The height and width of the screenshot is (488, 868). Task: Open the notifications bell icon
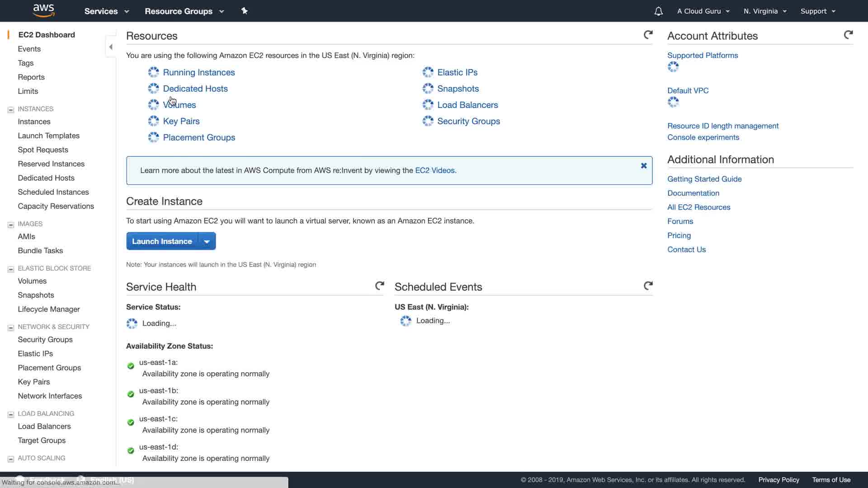pyautogui.click(x=658, y=11)
